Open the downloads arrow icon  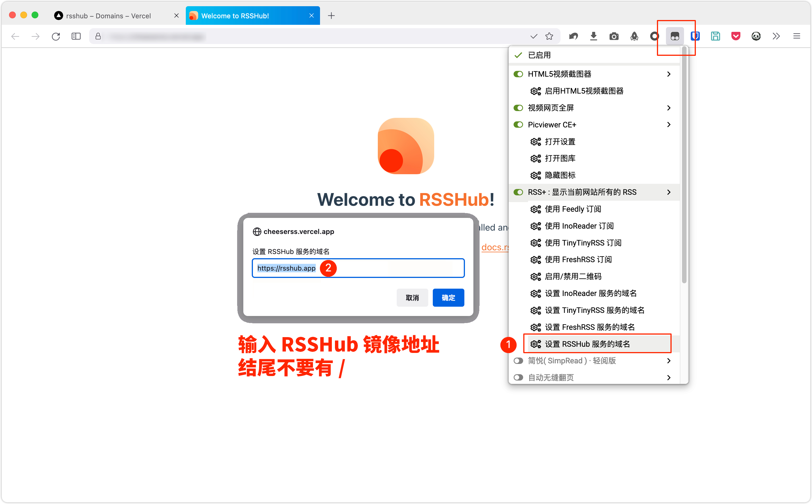point(593,36)
